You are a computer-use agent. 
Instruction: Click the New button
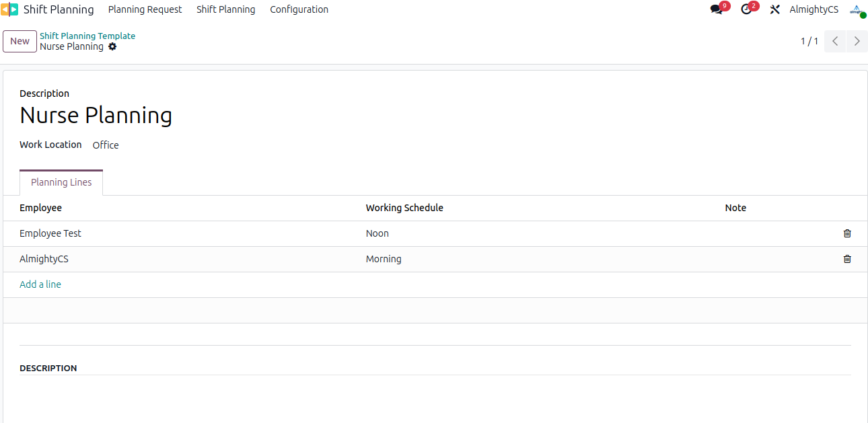(20, 41)
